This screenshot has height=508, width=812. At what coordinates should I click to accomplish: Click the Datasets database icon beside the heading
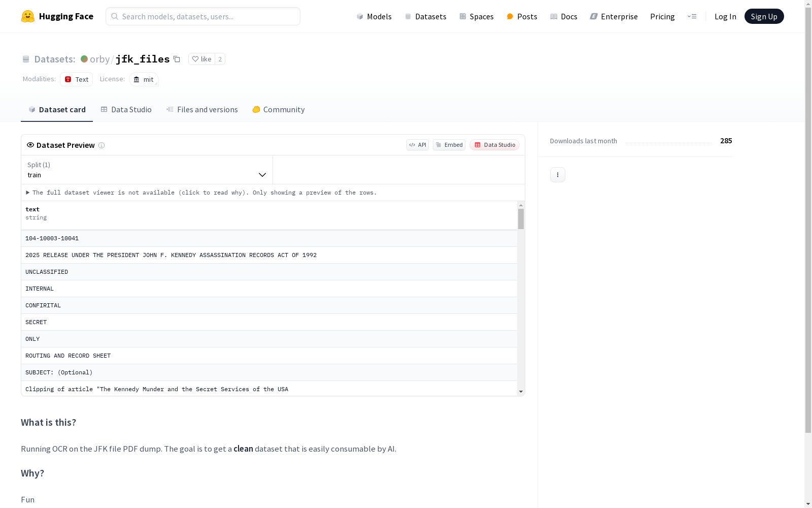coord(26,59)
